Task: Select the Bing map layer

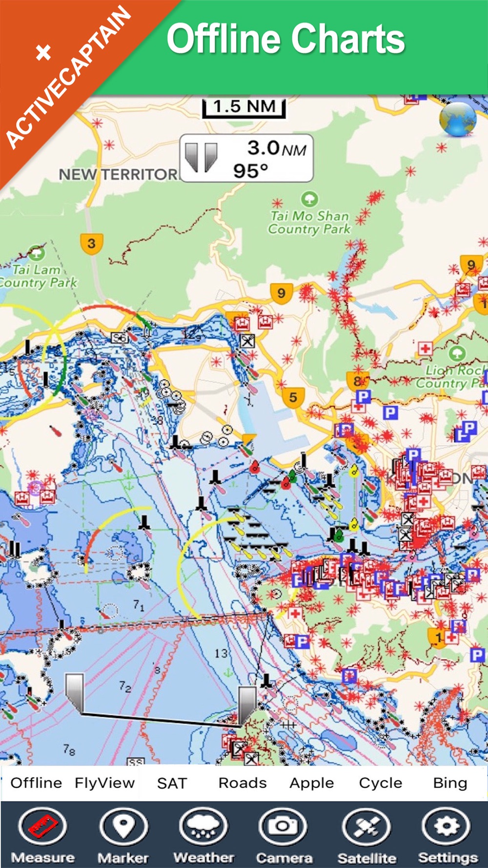Action: (450, 783)
